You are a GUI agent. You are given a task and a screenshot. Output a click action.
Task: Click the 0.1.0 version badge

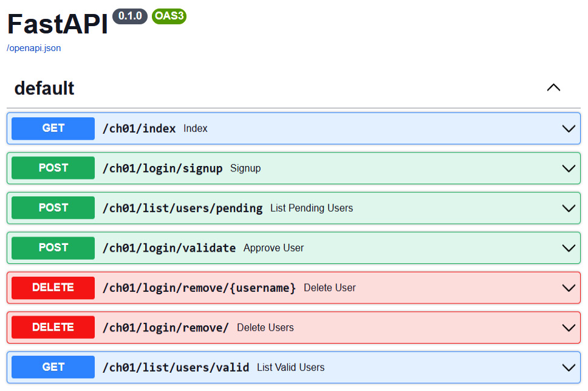130,16
